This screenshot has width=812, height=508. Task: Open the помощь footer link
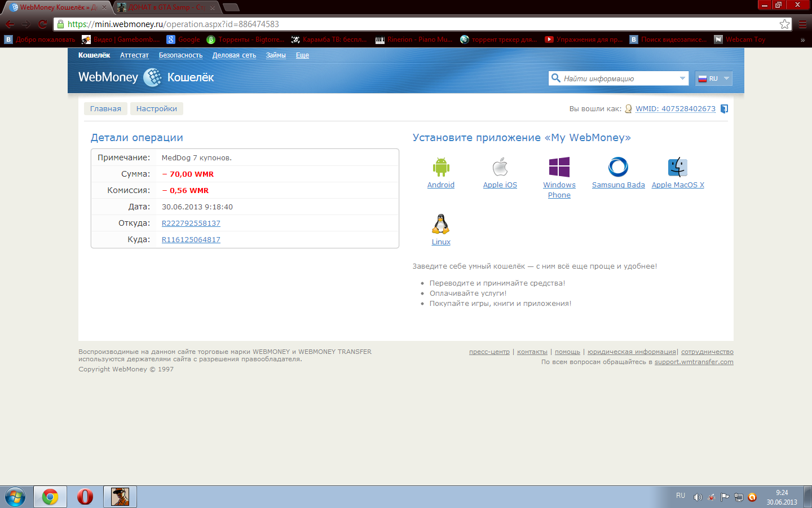[567, 352]
